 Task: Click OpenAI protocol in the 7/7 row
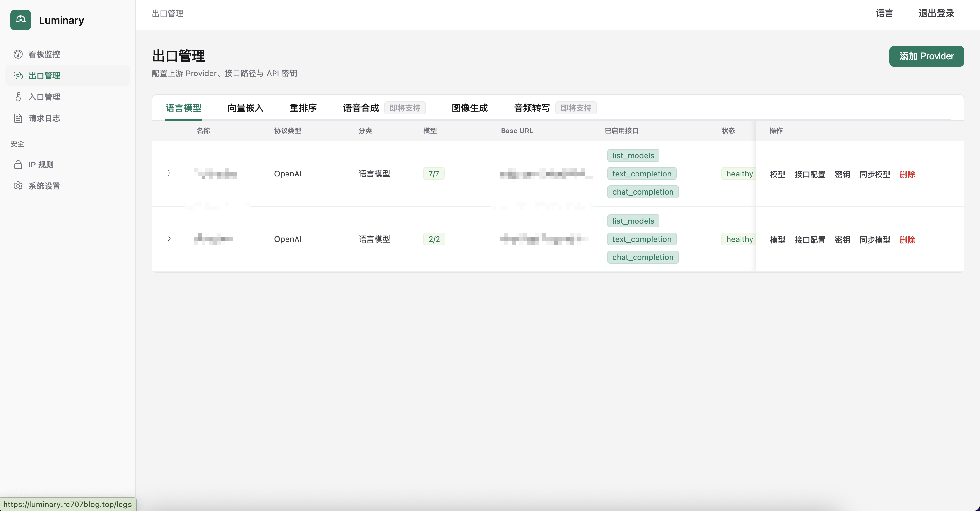pyautogui.click(x=288, y=174)
